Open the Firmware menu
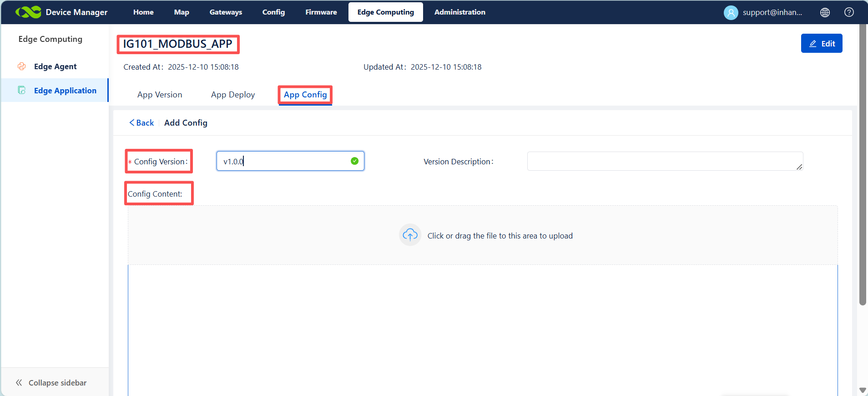 pyautogui.click(x=321, y=12)
